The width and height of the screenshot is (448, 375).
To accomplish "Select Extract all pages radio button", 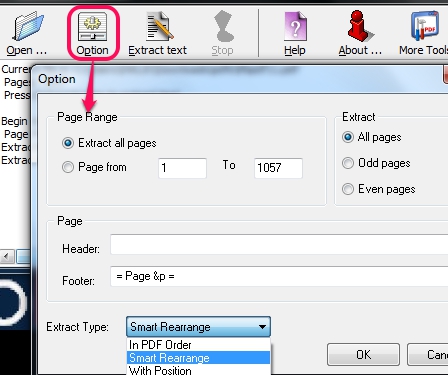I will [68, 143].
